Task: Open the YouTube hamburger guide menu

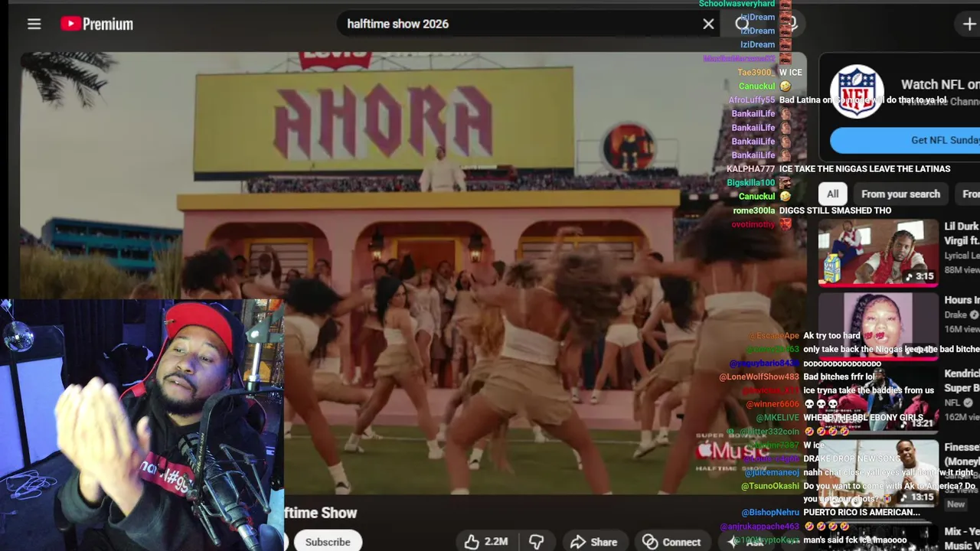Action: 34,24
